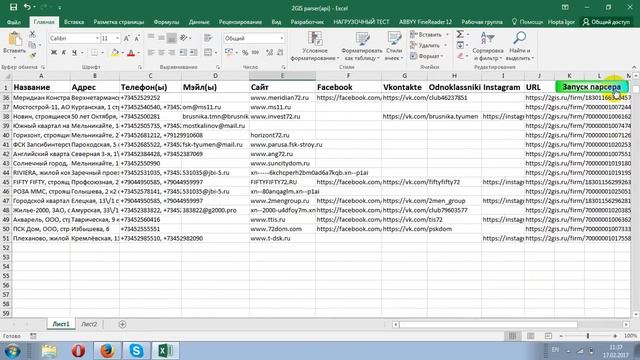Open Opera from the taskbar
The image size is (640, 360).
pyautogui.click(x=78, y=351)
